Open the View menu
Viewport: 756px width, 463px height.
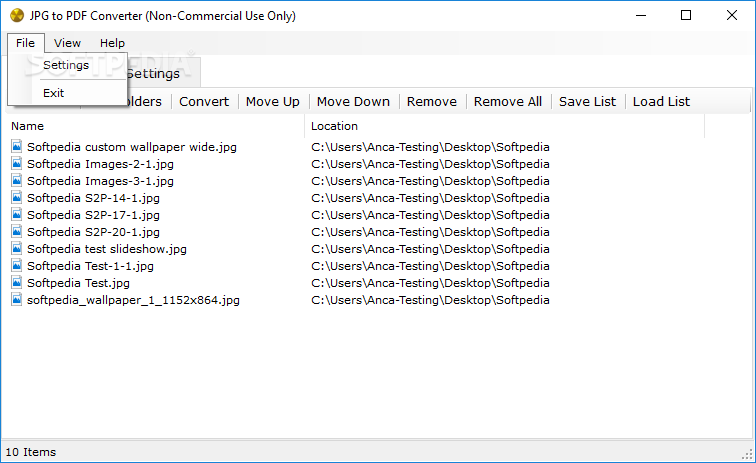click(67, 43)
